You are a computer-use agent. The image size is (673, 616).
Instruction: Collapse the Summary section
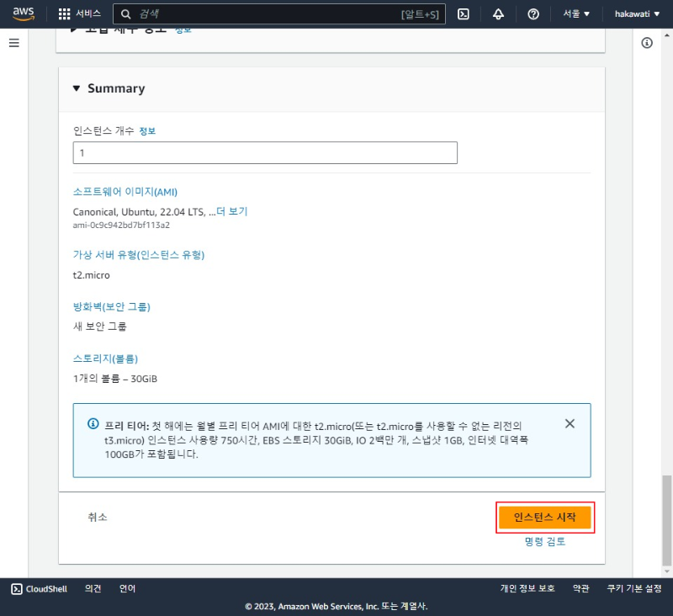pos(76,88)
